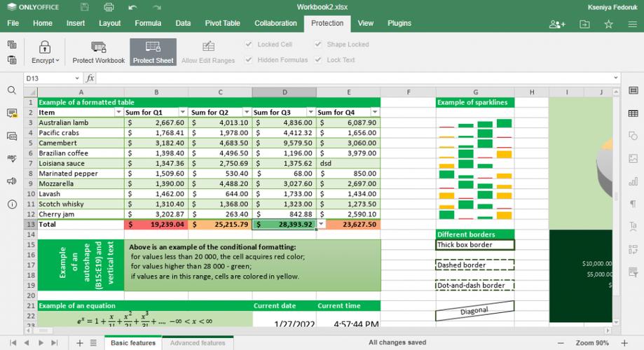Open the Comments panel icon

tap(12, 113)
